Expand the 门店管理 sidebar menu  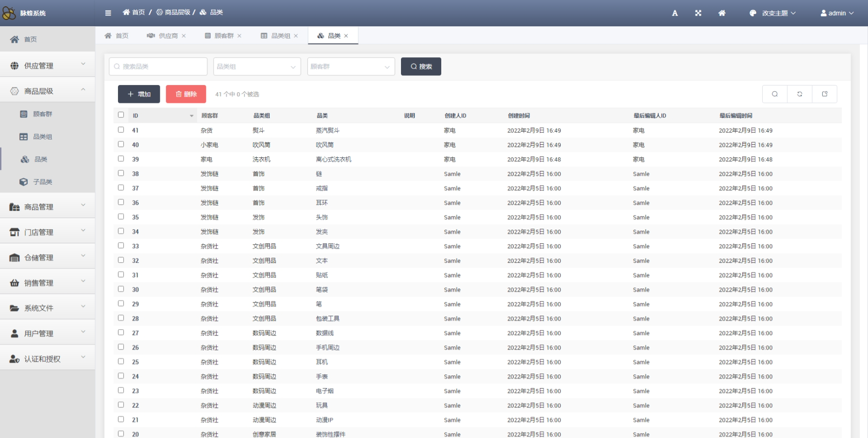48,232
